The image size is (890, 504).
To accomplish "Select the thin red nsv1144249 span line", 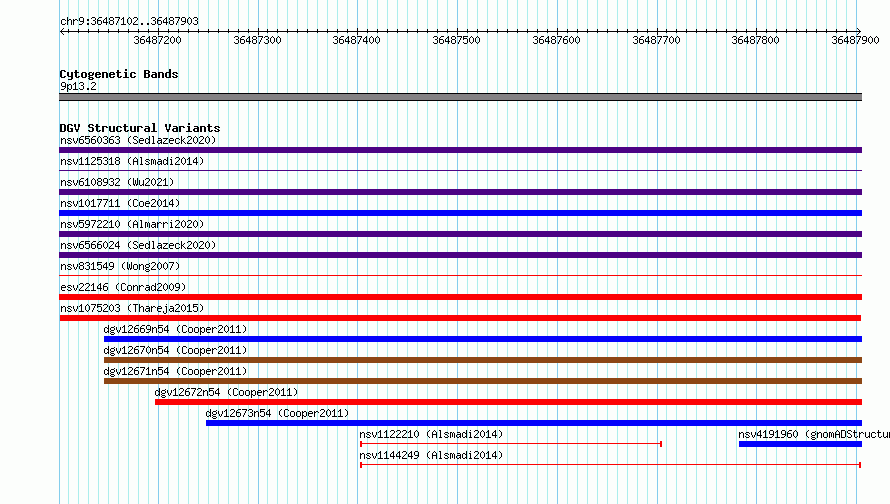I will point(611,465).
